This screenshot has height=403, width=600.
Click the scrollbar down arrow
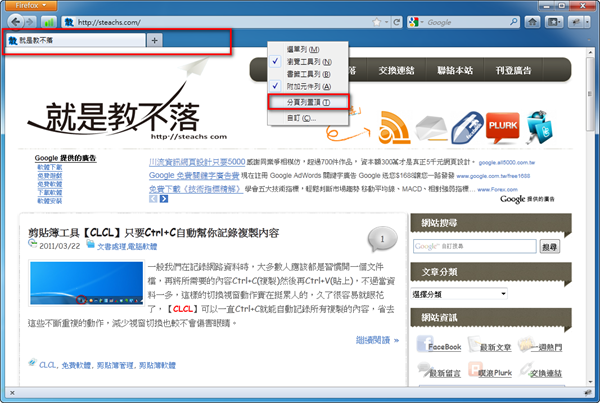pos(590,381)
